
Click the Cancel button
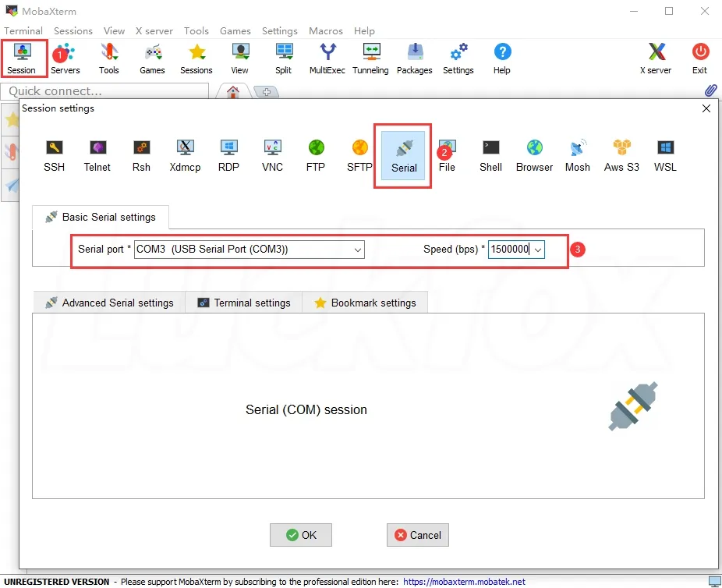[418, 535]
